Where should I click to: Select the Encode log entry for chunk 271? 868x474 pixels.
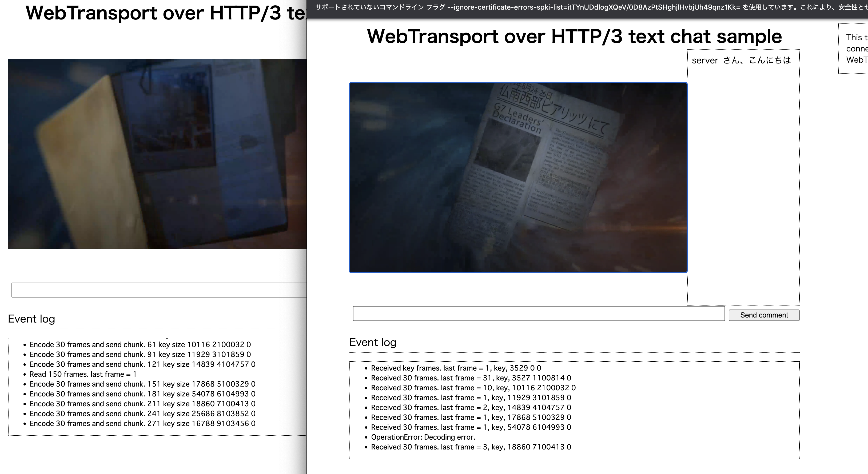[x=142, y=424]
